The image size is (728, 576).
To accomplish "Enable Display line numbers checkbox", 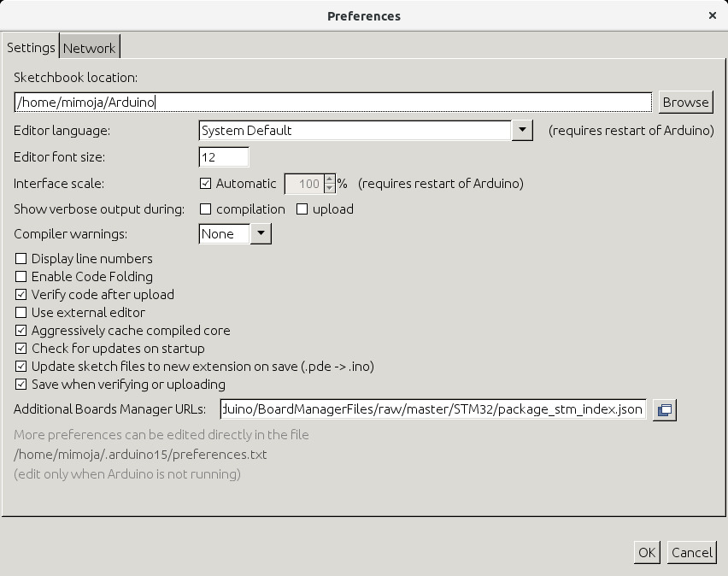I will (21, 259).
